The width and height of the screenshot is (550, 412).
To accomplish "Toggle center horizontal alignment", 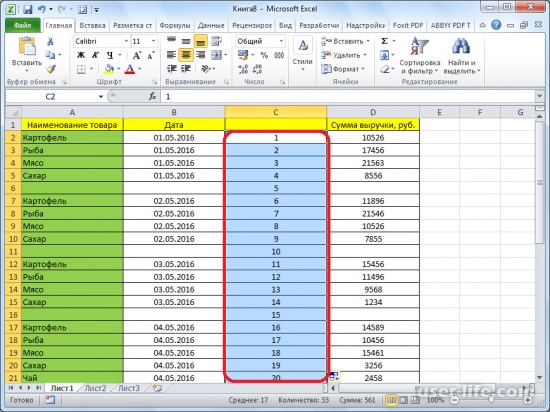I will point(186,55).
